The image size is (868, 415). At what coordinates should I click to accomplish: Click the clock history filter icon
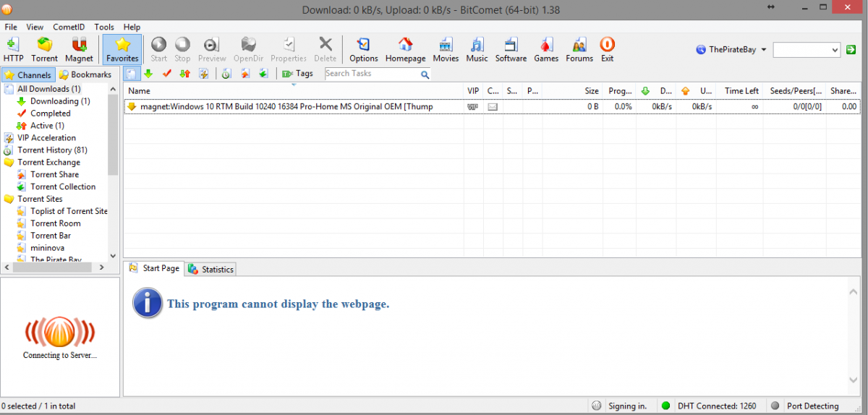226,74
